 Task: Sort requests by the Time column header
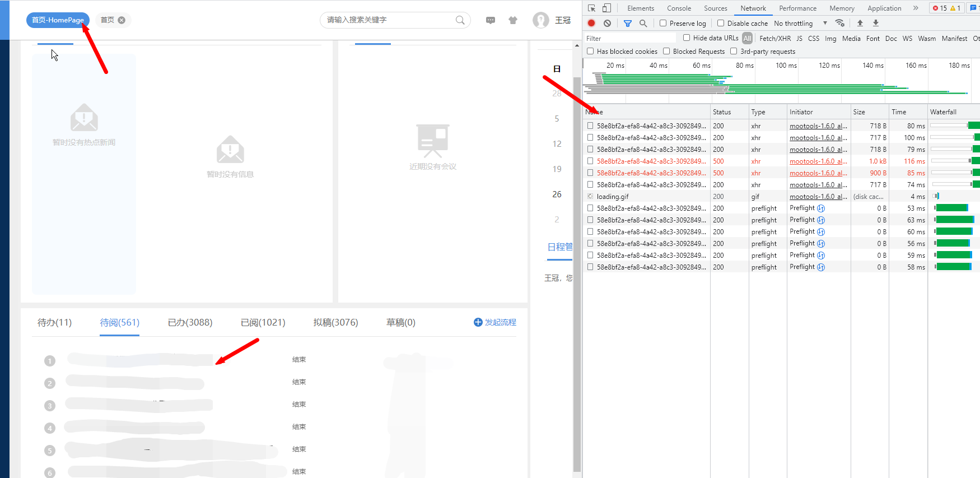click(908, 112)
